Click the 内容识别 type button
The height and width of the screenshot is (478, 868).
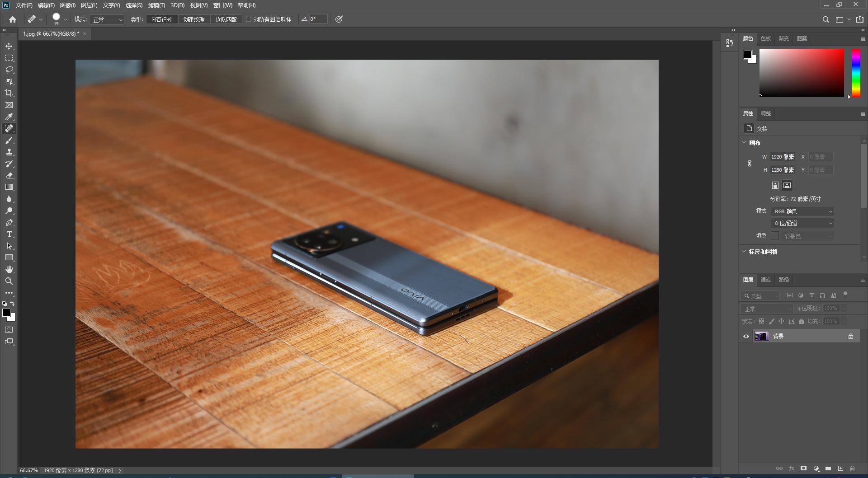162,19
